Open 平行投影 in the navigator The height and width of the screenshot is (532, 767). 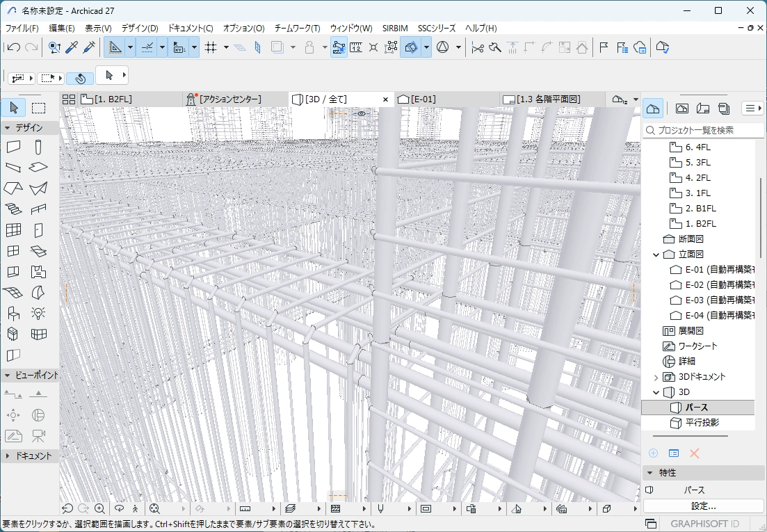(702, 423)
